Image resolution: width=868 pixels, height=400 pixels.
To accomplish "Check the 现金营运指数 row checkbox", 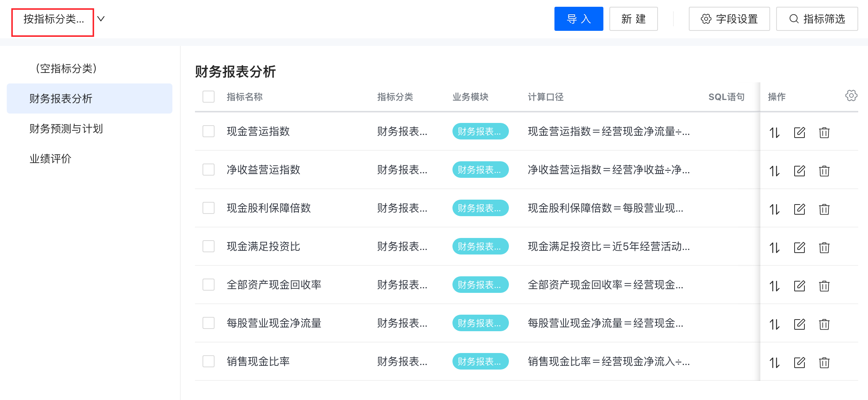I will coord(209,131).
